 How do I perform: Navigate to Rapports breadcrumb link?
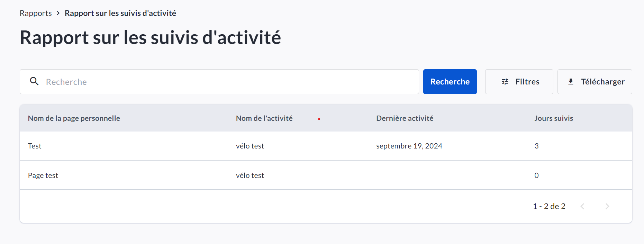coord(36,13)
